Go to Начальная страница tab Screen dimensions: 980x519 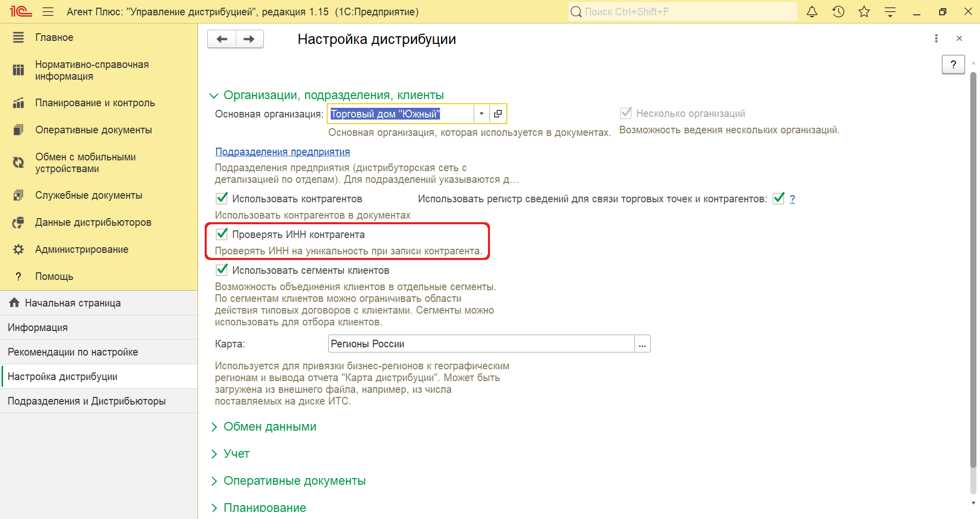[99, 303]
